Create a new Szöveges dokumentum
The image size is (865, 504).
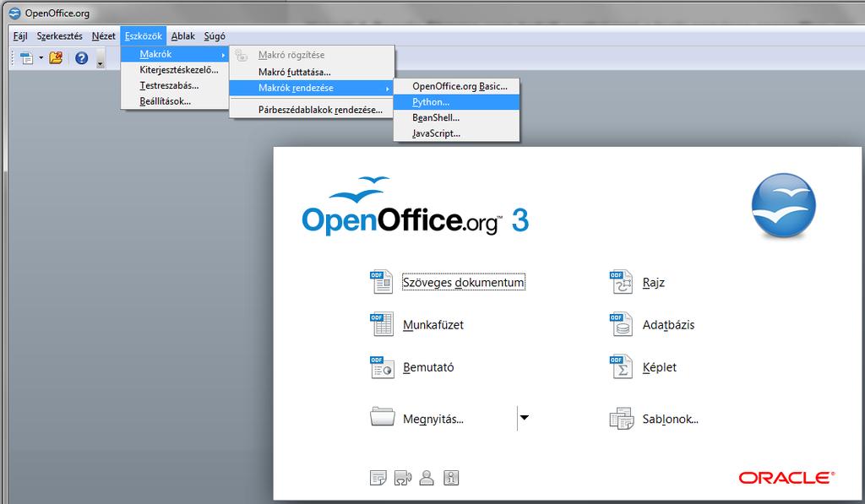464,282
